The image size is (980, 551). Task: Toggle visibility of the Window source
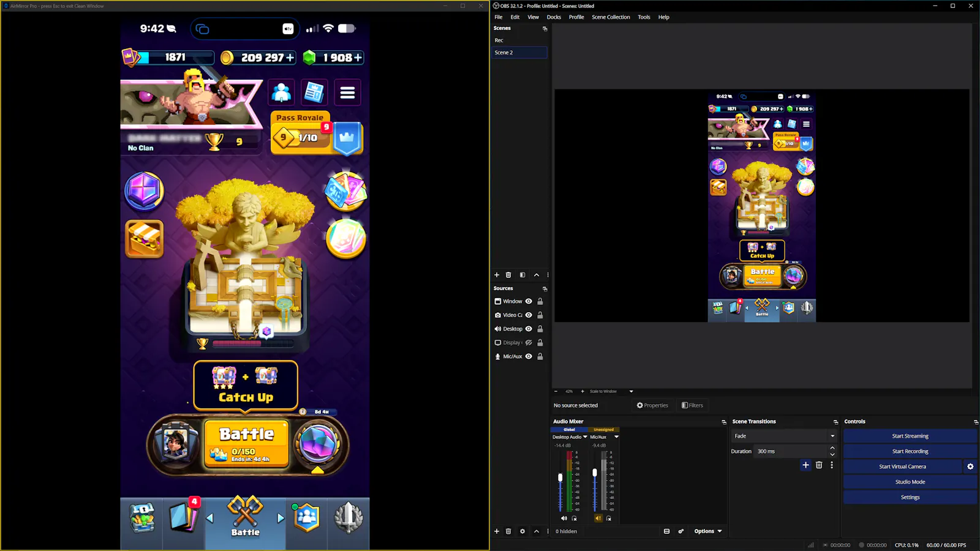529,301
